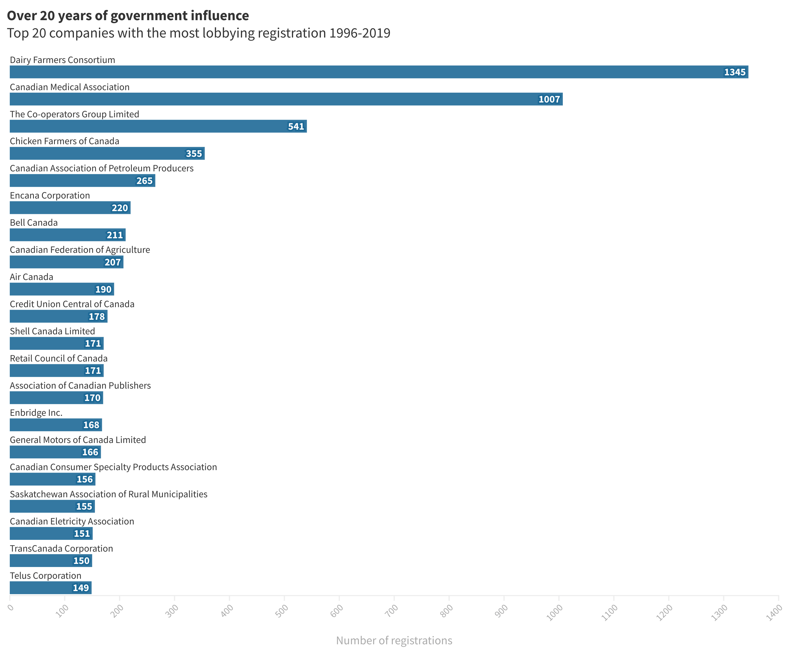This screenshot has height=672, width=796.
Task: Click the Air Canada label
Action: pos(32,277)
